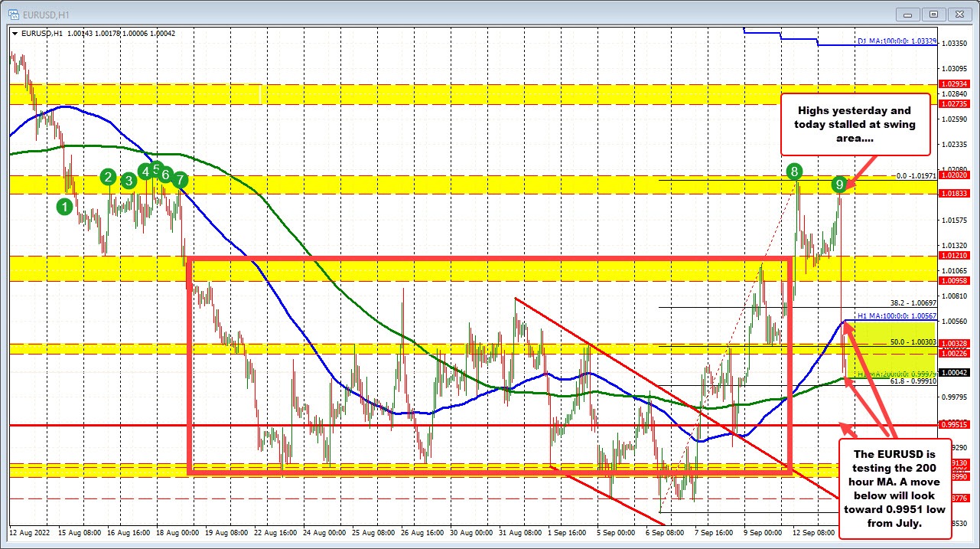Image resolution: width=980 pixels, height=549 pixels.
Task: Click the EURUSD,H1 window title text
Action: click(x=46, y=14)
